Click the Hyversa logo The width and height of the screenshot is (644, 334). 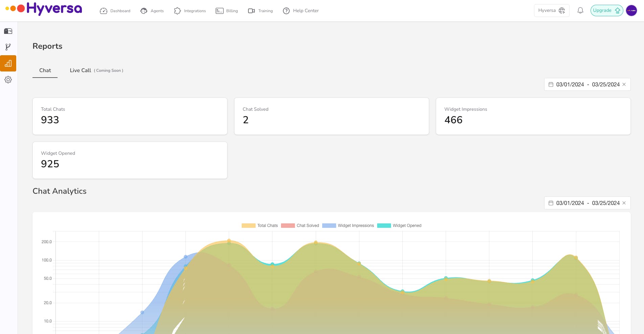point(44,9)
